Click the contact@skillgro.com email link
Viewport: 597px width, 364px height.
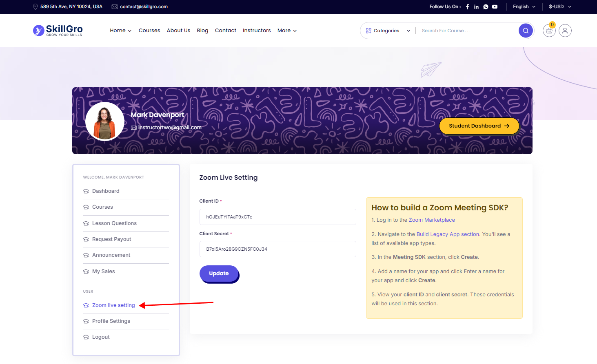click(144, 7)
